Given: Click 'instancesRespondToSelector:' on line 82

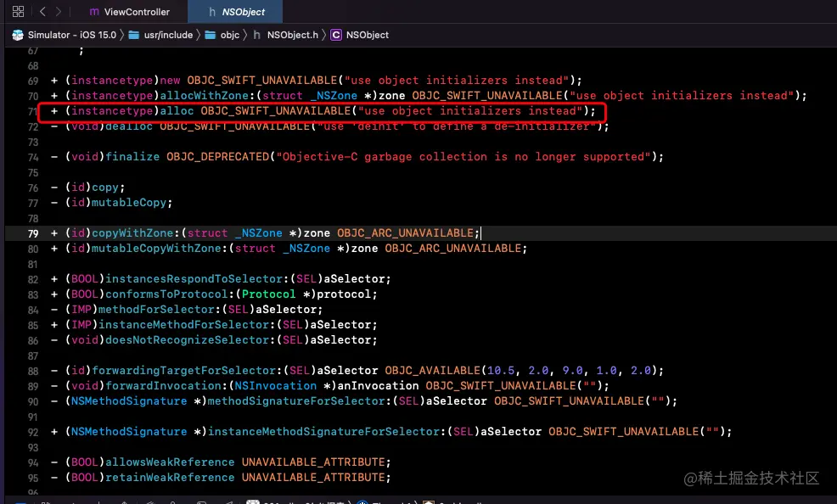Looking at the screenshot, I should pos(198,279).
